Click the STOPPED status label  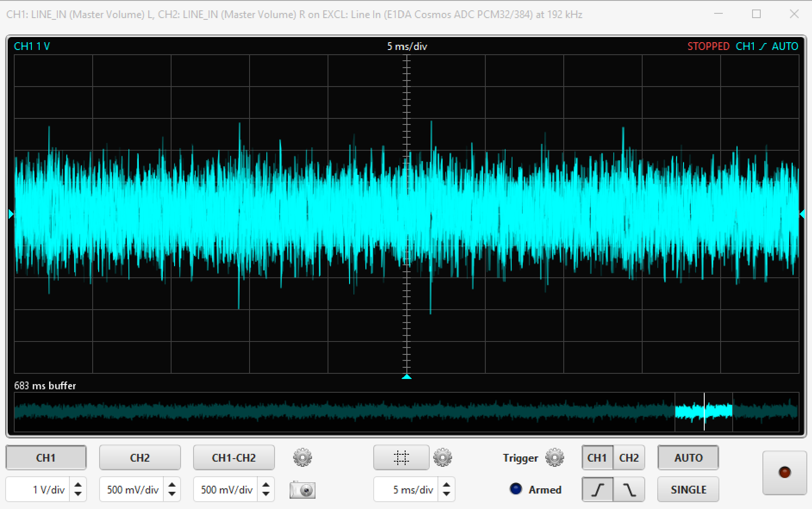click(708, 46)
